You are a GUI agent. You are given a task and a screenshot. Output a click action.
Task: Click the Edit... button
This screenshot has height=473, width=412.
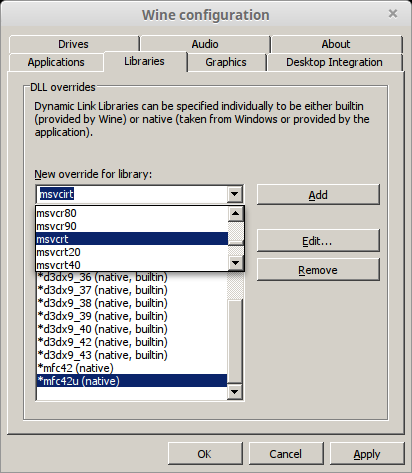point(318,241)
